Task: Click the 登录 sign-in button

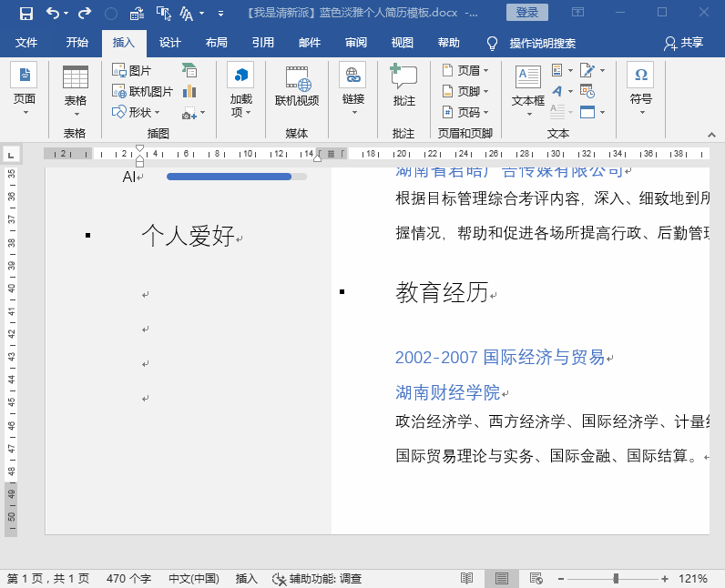Action: coord(527,13)
